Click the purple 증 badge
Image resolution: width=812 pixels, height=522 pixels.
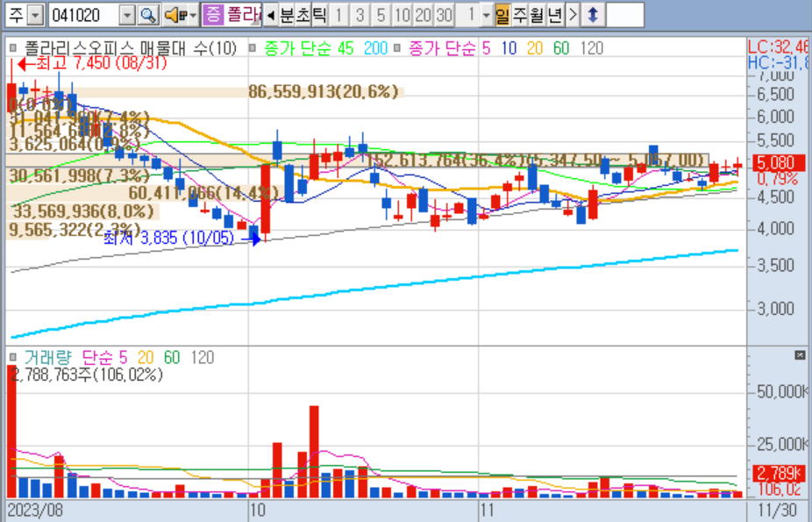coord(212,15)
